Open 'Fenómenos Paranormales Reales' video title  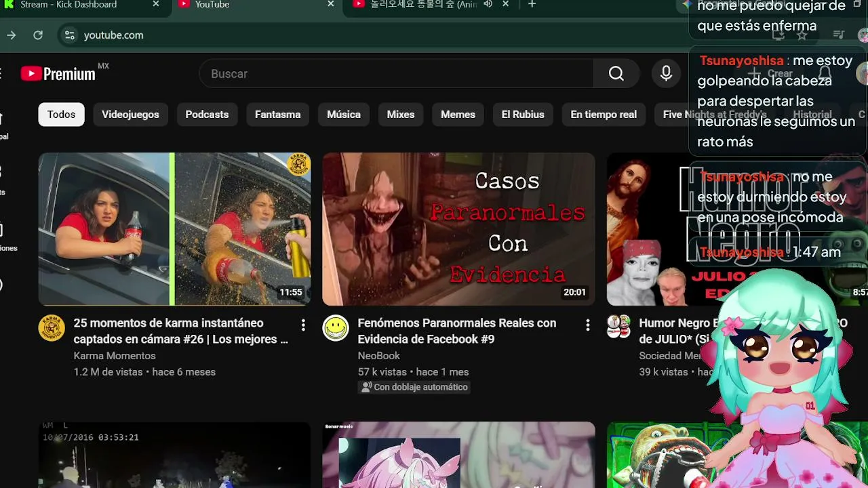457,331
